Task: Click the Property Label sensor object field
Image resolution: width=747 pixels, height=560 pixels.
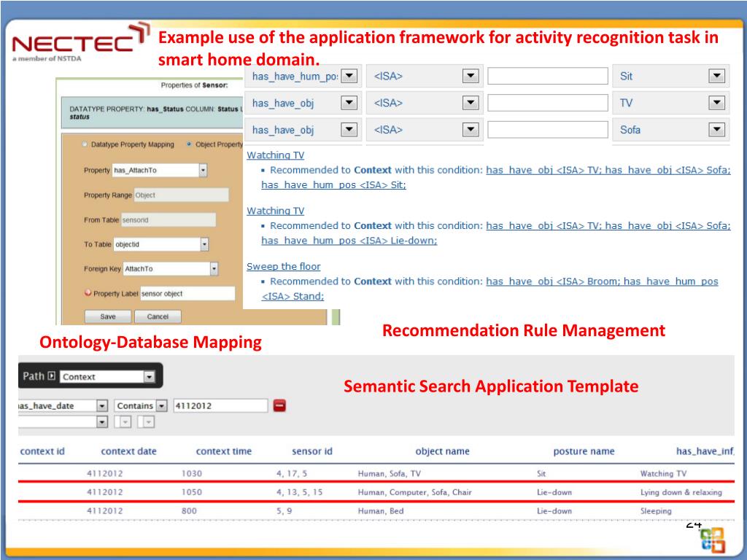Action: pyautogui.click(x=187, y=294)
